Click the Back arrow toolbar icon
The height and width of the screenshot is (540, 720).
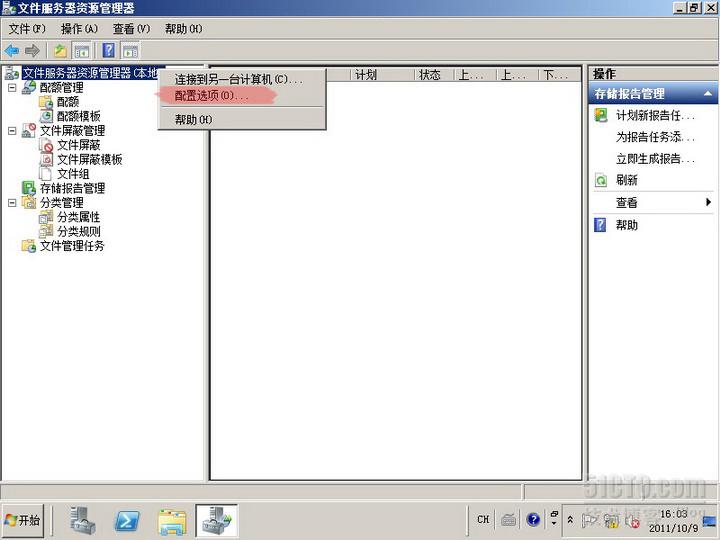point(12,51)
